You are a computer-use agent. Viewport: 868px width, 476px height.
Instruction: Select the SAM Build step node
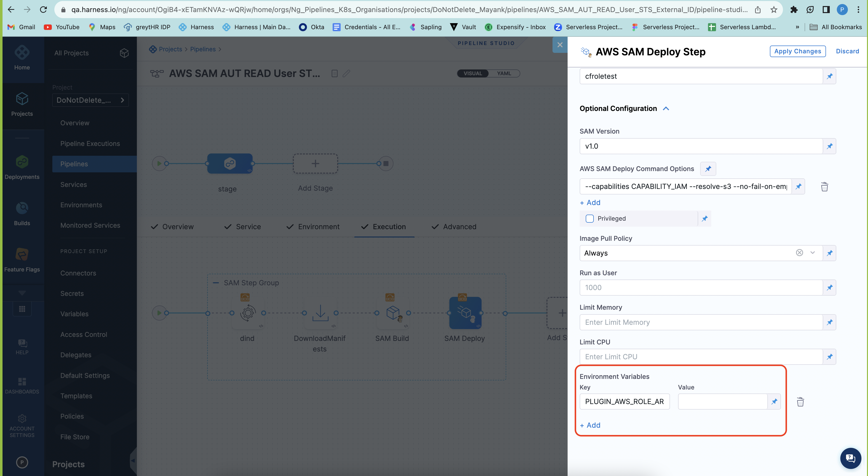(x=392, y=313)
